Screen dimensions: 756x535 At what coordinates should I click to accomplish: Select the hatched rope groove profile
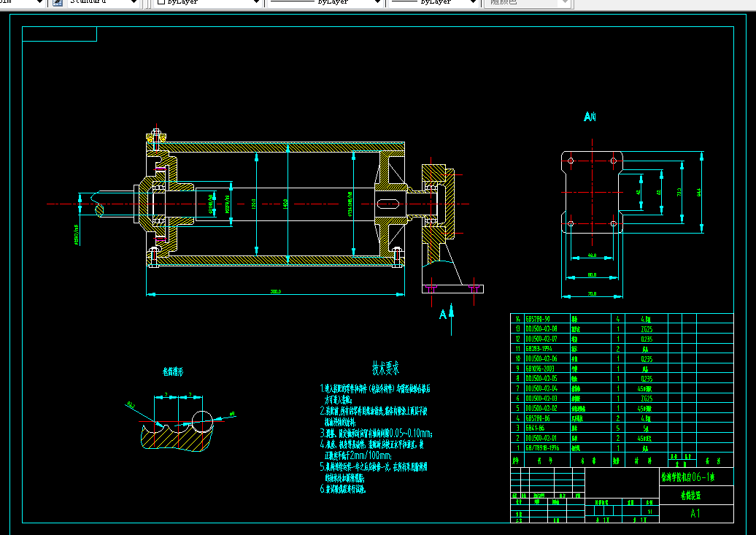[177, 435]
